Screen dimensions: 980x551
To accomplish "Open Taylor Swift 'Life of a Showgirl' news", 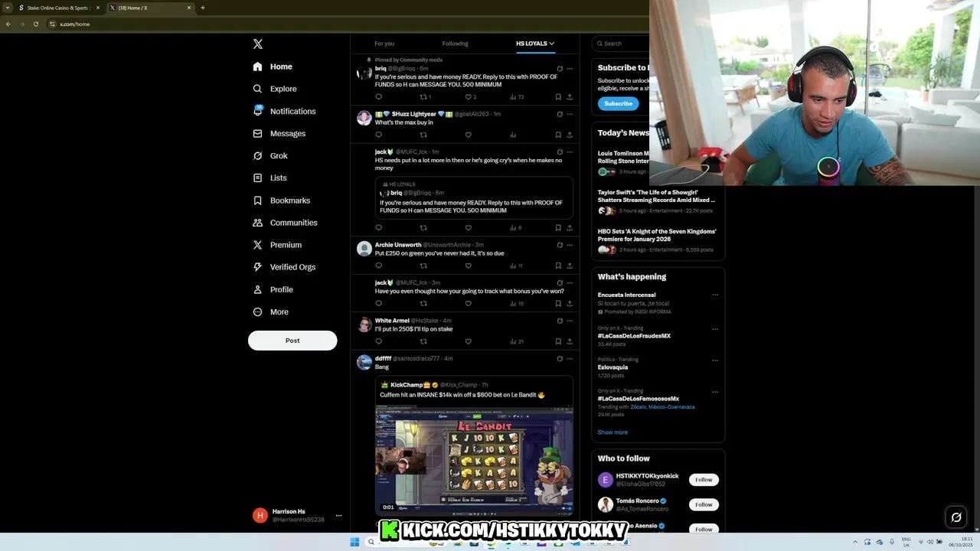I will pyautogui.click(x=657, y=201).
